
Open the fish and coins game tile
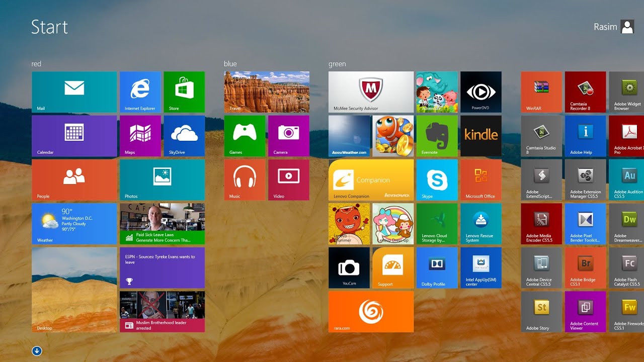(x=393, y=136)
